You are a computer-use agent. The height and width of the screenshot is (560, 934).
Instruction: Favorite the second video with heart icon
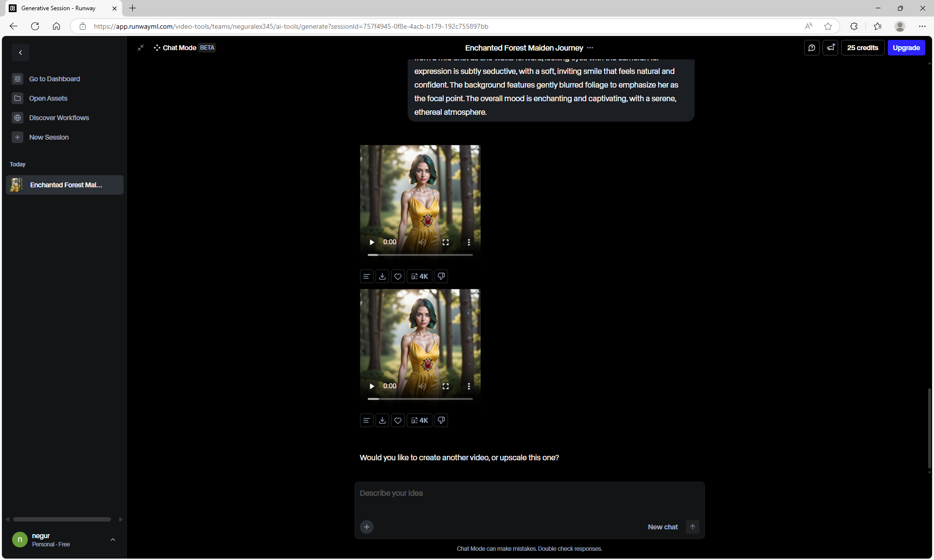point(398,420)
